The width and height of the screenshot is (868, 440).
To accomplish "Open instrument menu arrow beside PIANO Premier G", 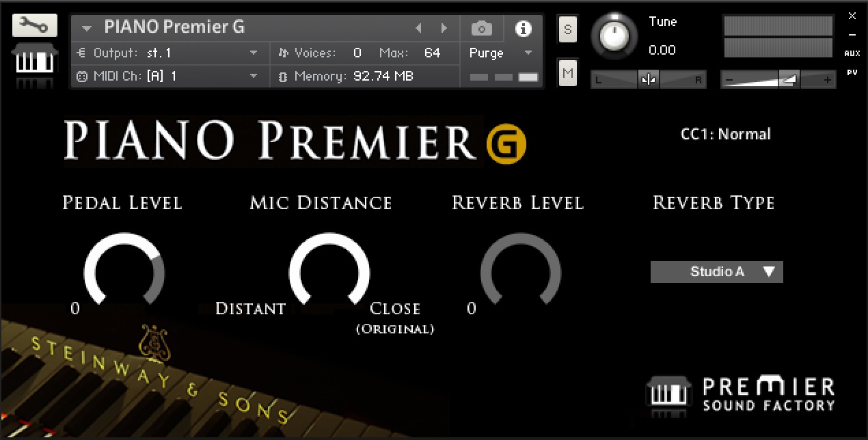I will (x=87, y=28).
